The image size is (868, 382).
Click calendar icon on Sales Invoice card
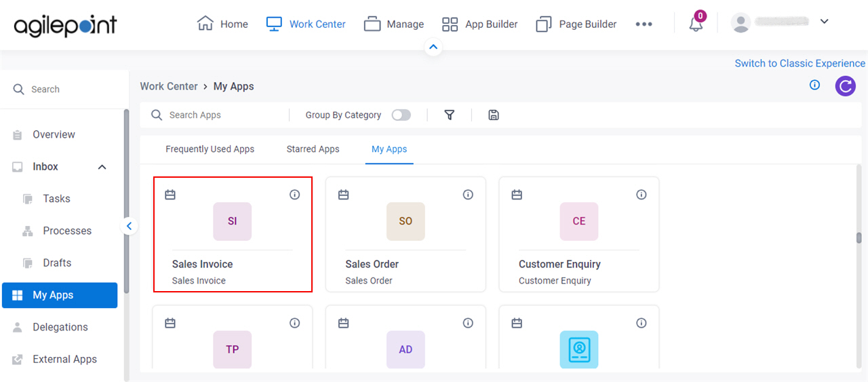point(170,195)
